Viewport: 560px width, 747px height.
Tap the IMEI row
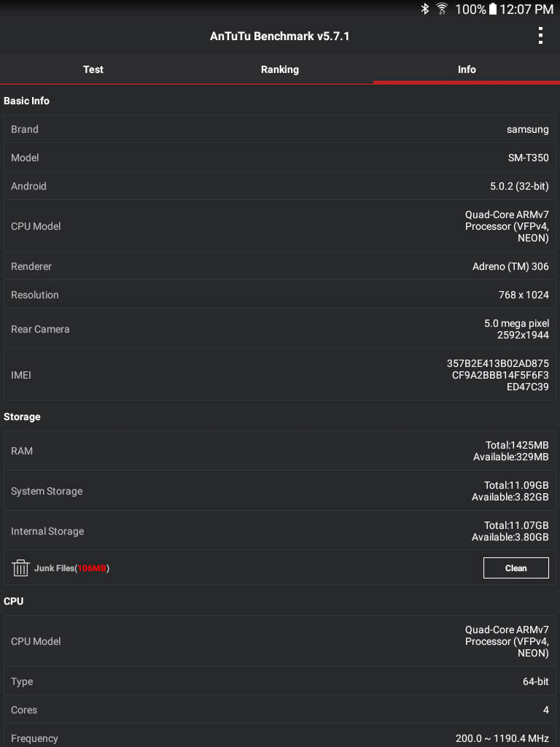pos(280,375)
